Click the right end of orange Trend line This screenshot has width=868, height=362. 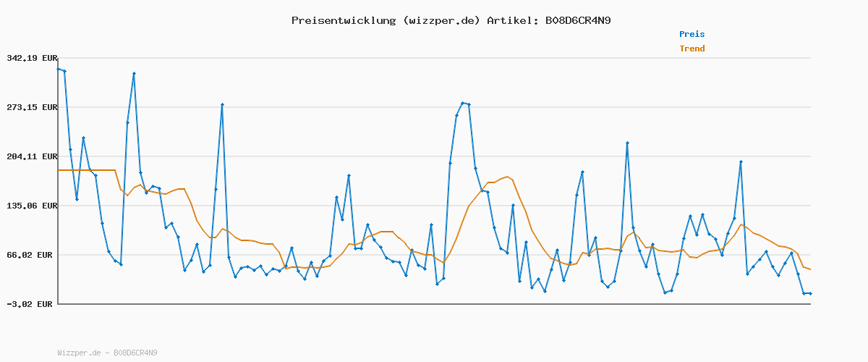[x=810, y=269]
